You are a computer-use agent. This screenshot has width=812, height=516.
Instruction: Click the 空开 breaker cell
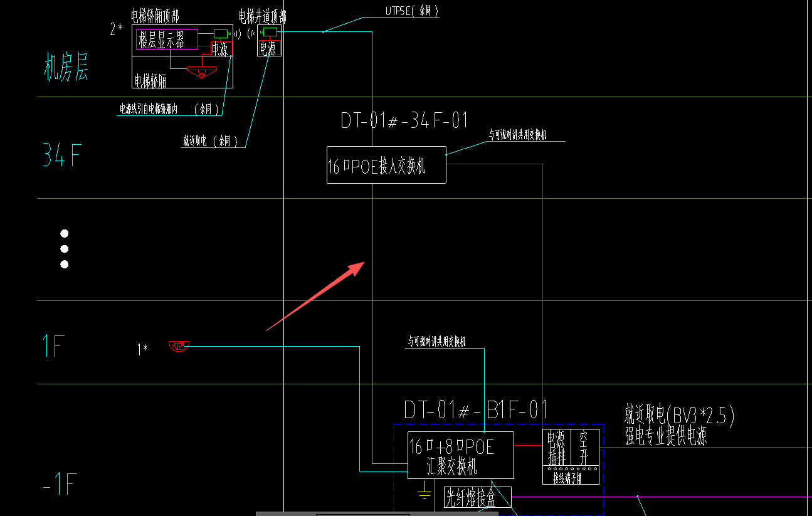(584, 448)
